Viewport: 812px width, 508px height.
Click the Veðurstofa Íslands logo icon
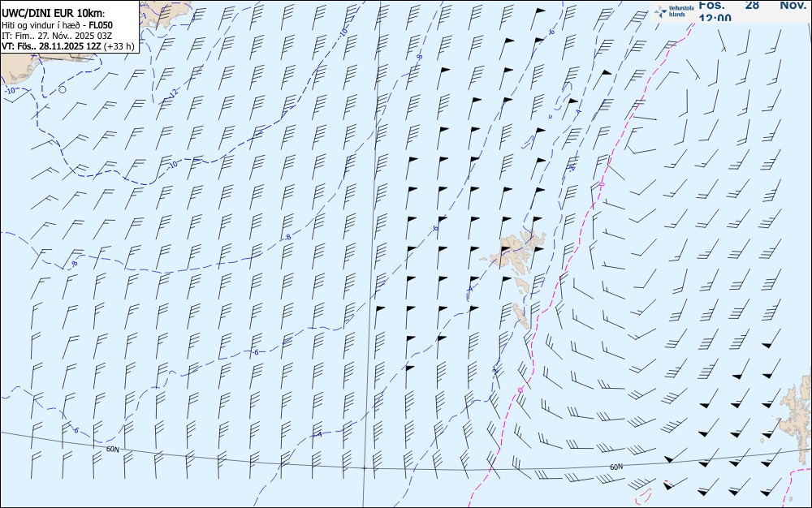coord(661,11)
